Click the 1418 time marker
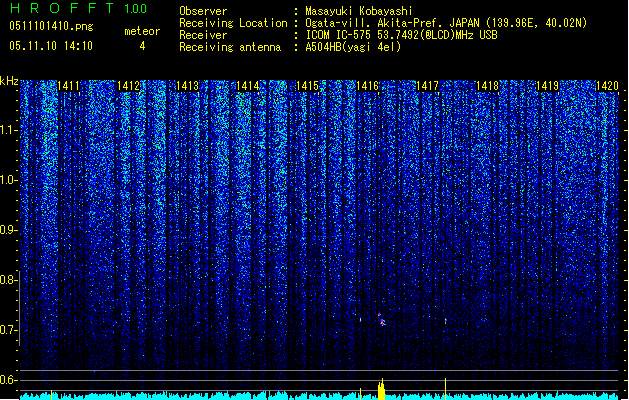 (487, 86)
